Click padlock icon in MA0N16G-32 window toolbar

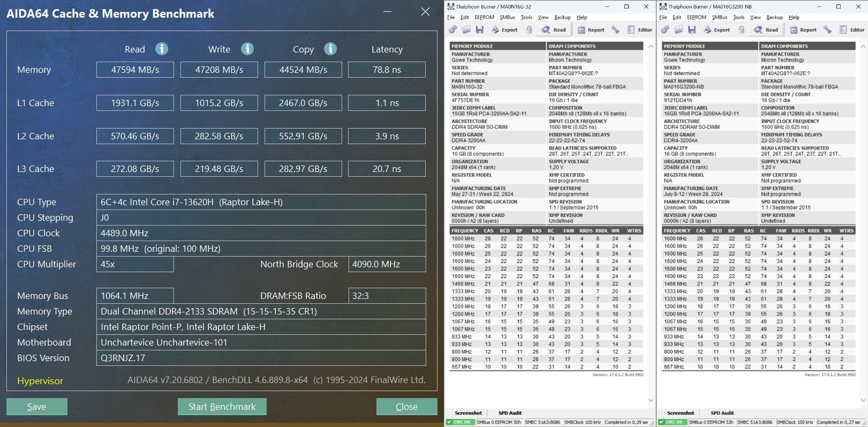[x=529, y=30]
